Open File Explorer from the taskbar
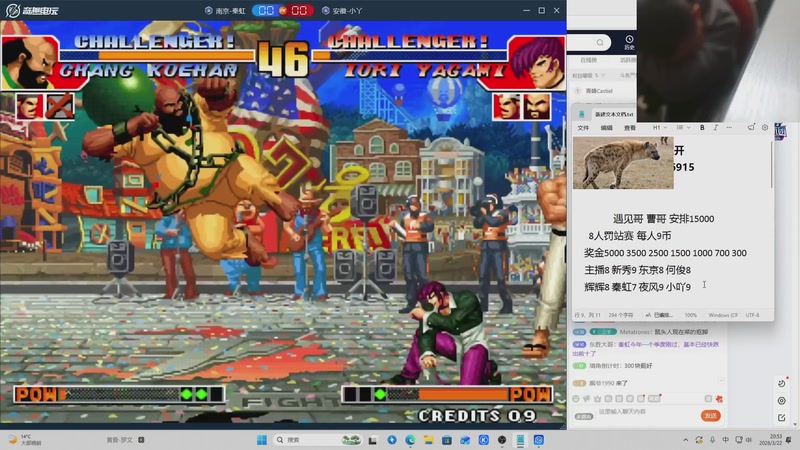This screenshot has width=800, height=450. [x=429, y=440]
